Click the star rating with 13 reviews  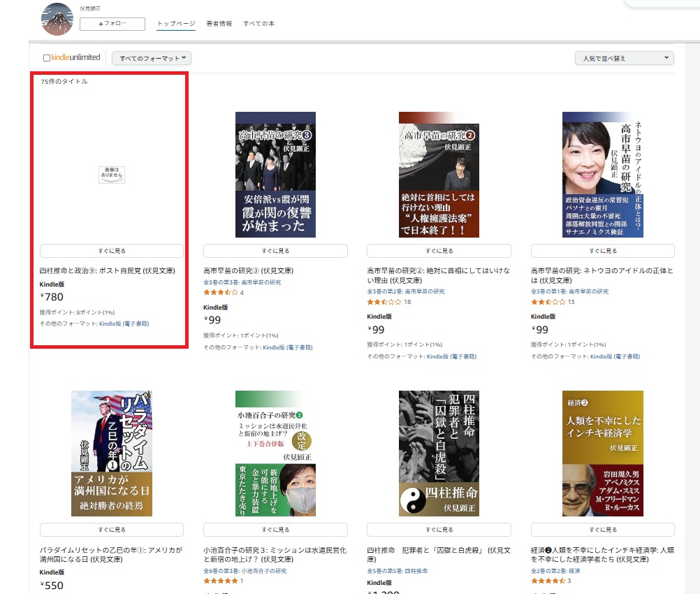coord(548,302)
